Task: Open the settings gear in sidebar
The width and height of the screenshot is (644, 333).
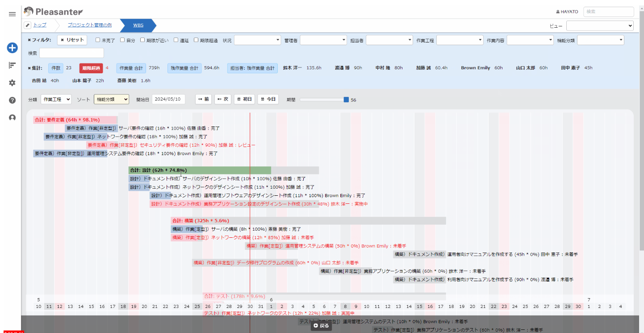Action: click(12, 83)
